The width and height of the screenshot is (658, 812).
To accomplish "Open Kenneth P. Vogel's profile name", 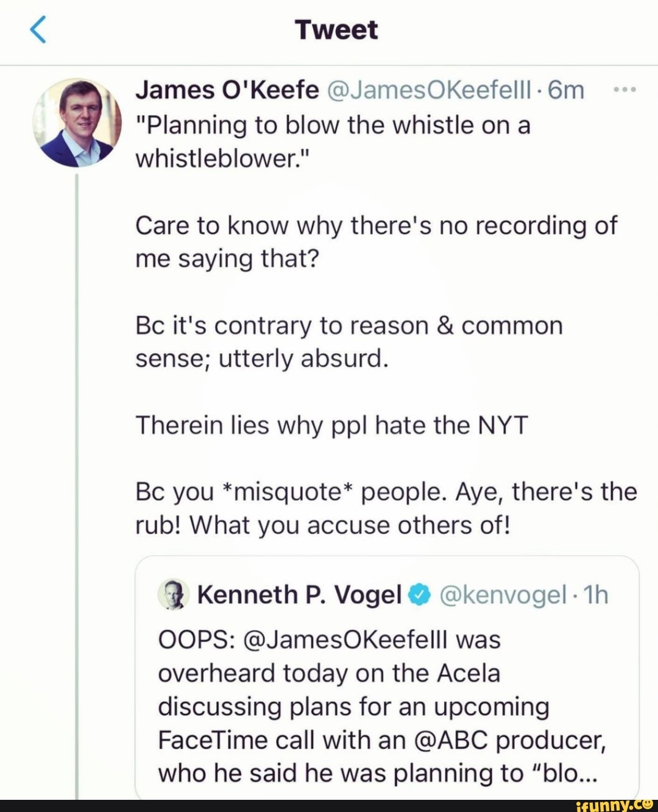I will [x=299, y=595].
